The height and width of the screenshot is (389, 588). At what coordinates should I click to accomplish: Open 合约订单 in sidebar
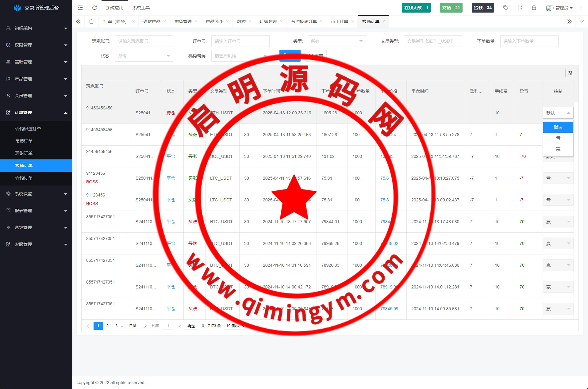tap(24, 178)
